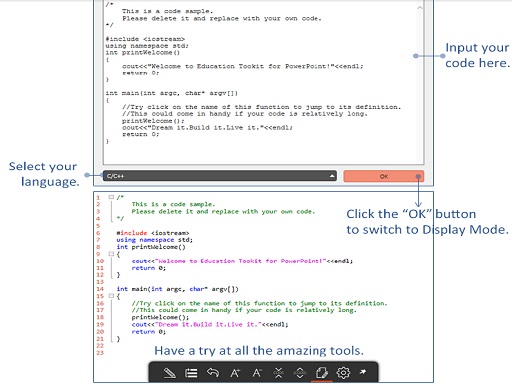Click '#include <iostream>' on display line 6

point(153,233)
